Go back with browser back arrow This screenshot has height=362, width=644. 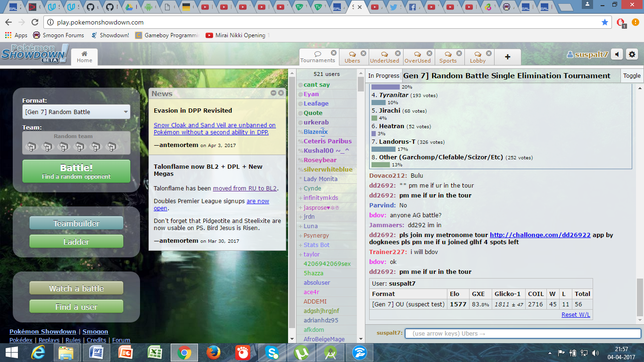8,22
